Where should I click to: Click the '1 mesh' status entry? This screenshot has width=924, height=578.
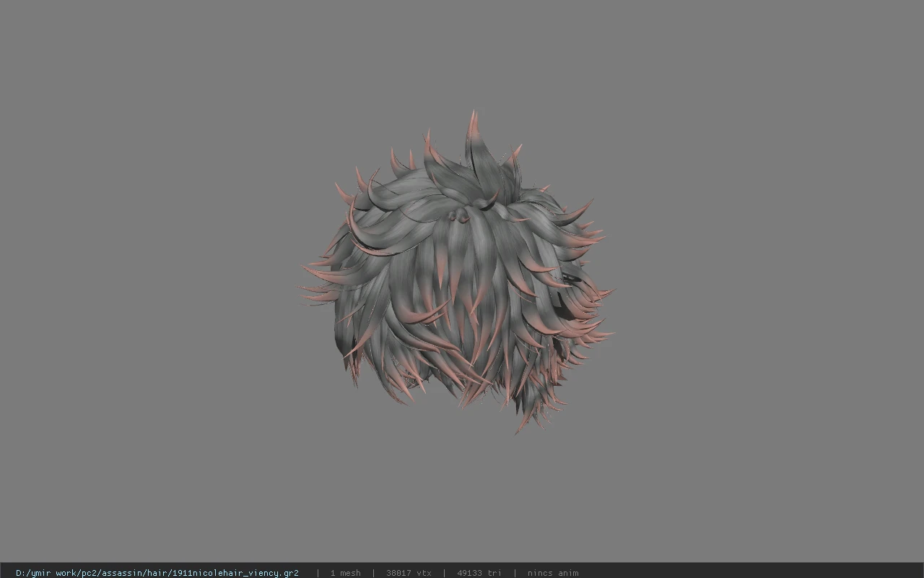click(345, 573)
